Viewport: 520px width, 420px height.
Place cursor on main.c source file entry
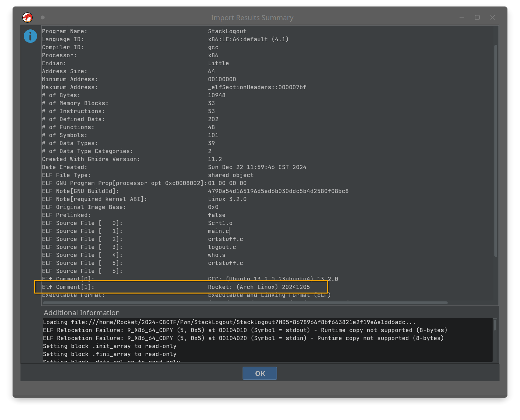(219, 231)
